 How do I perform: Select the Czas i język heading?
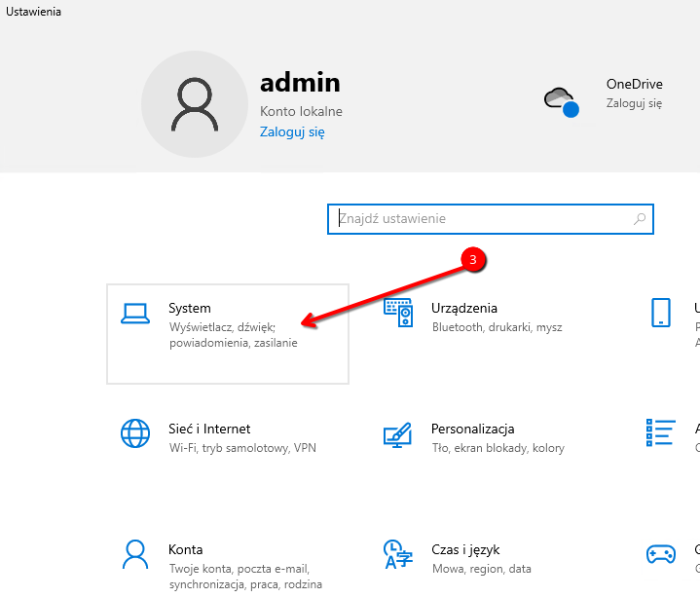click(466, 549)
